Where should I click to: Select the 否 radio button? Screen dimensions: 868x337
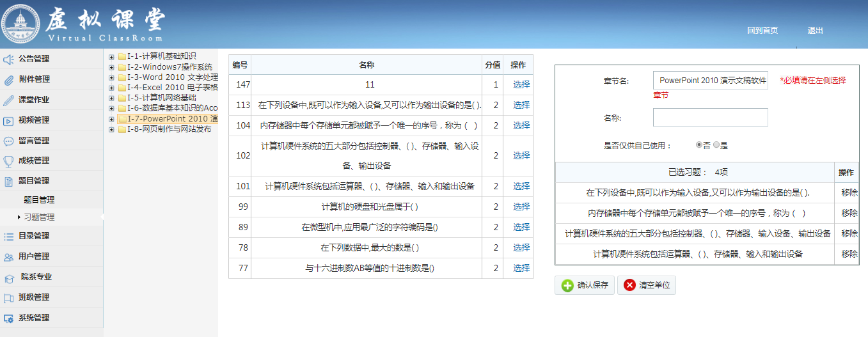pyautogui.click(x=699, y=145)
